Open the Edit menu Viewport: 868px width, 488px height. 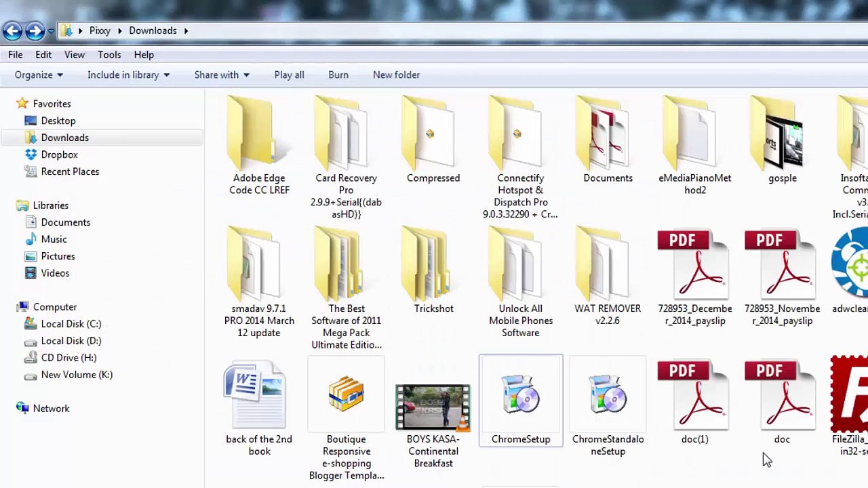point(43,54)
